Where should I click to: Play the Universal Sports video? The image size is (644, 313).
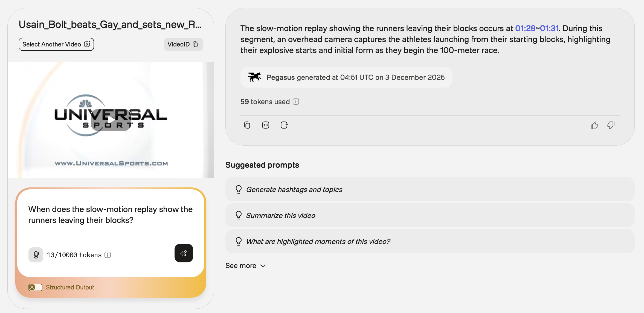(111, 120)
